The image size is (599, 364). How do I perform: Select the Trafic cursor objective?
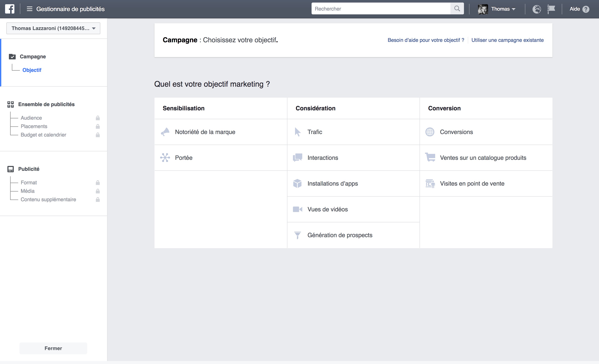[x=315, y=132]
